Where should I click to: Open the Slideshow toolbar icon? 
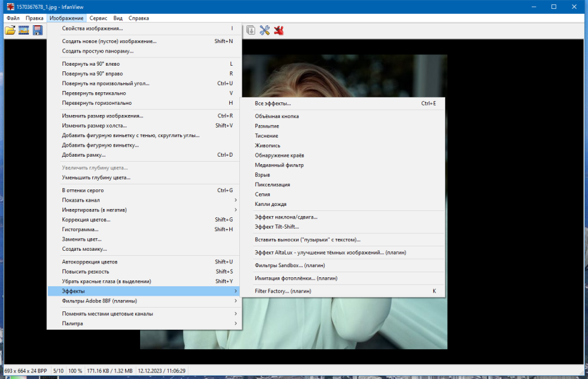point(23,30)
